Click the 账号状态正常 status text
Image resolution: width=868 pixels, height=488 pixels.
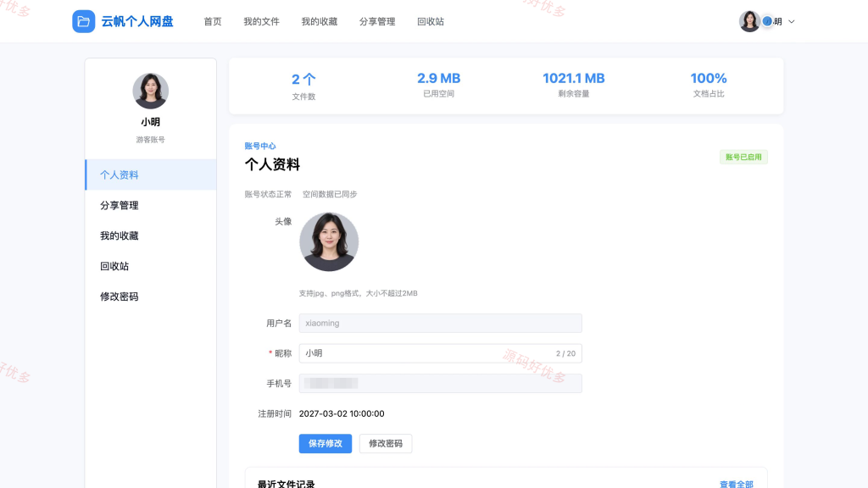coord(268,194)
